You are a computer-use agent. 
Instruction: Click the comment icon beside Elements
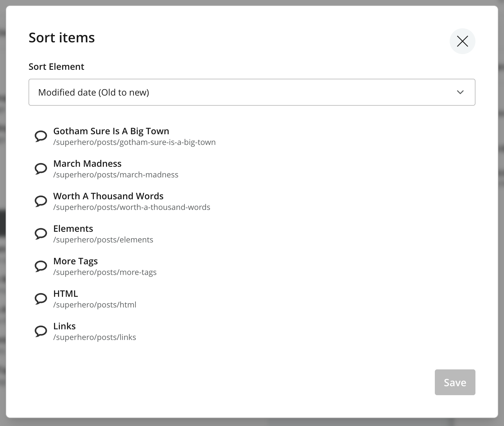[41, 234]
